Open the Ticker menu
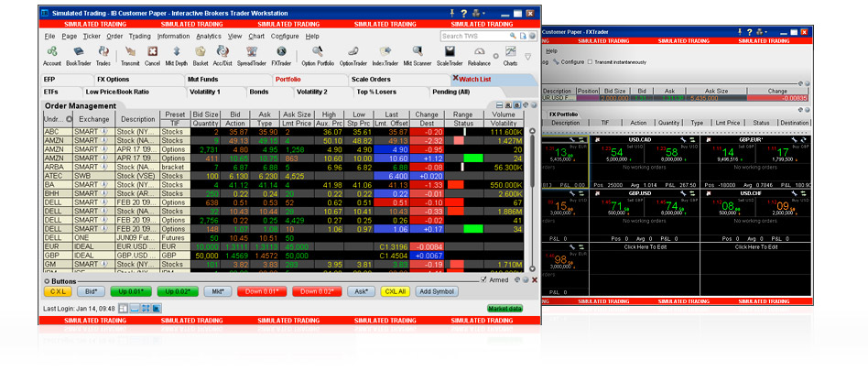The width and height of the screenshot is (868, 371). coord(92,36)
